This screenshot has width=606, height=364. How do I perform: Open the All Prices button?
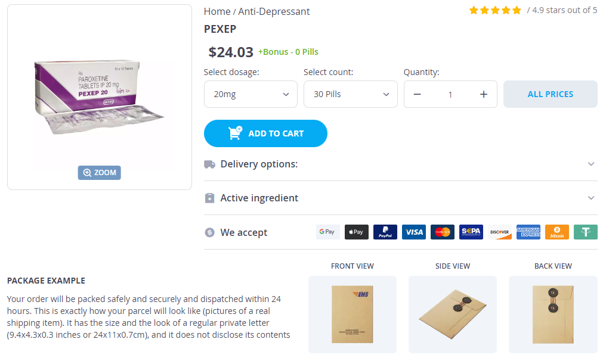(550, 94)
